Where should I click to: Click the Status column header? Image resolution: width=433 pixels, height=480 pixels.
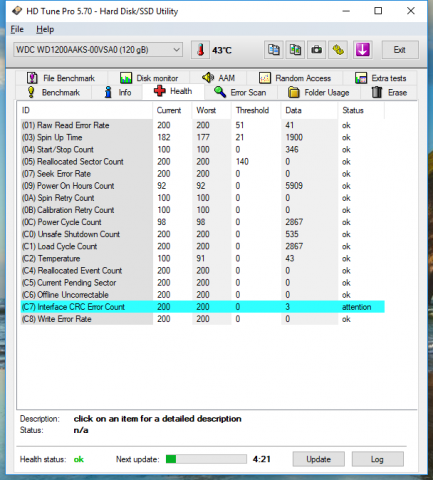(361, 110)
